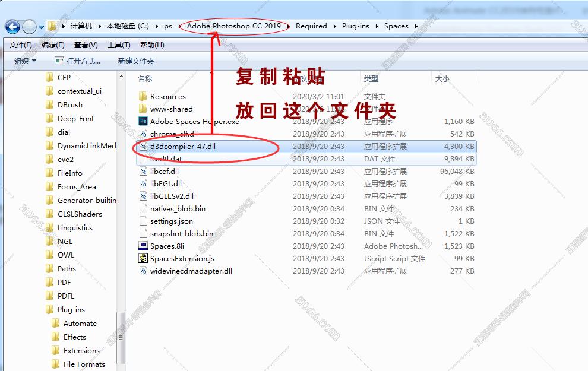Select the File Formats subfolder in the tree
This screenshot has height=371, width=588.
(78, 364)
